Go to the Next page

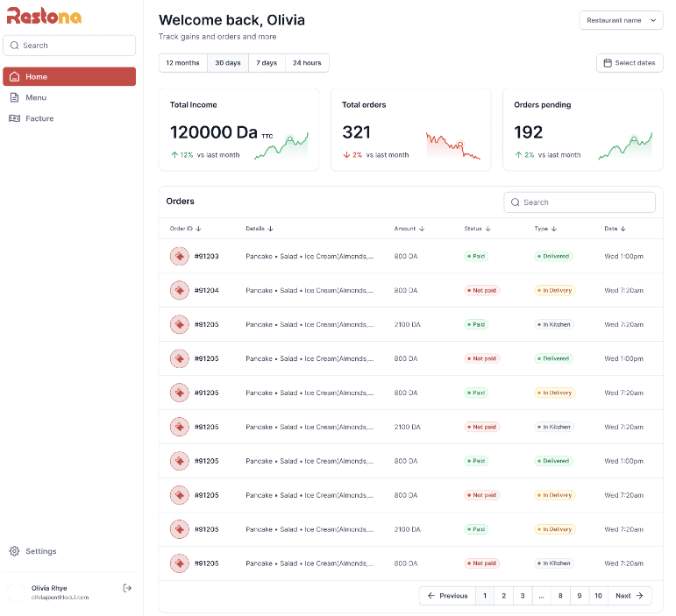pos(630,596)
